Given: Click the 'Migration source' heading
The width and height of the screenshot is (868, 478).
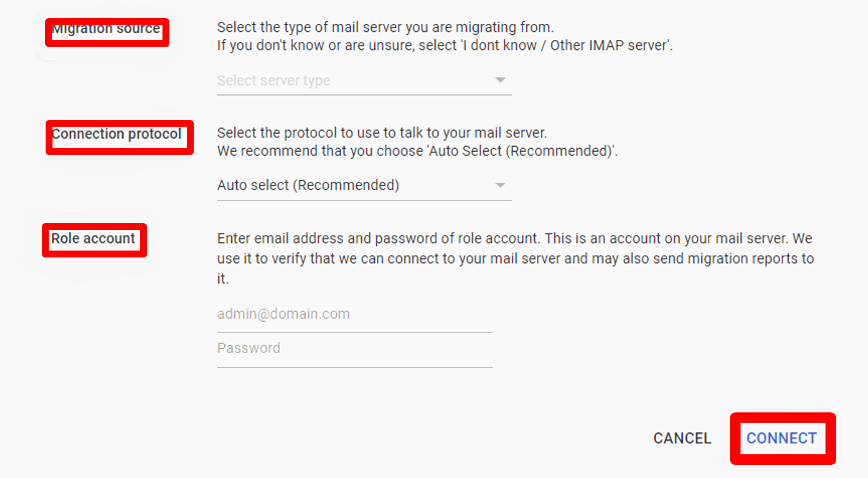Looking at the screenshot, I should pos(106,29).
